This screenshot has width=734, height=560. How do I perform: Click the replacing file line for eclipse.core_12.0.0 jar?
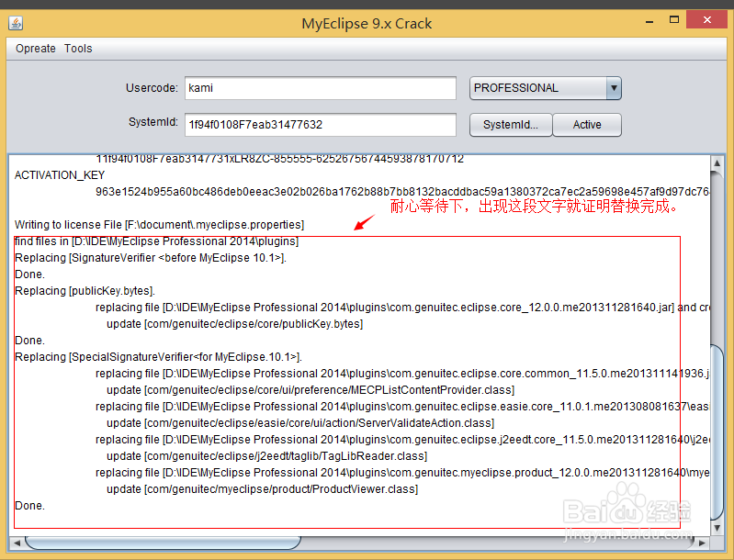(402, 308)
